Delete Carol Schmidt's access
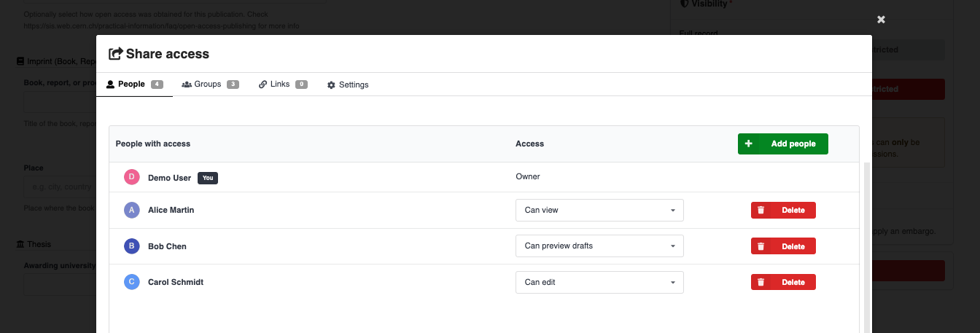The image size is (980, 333). [783, 282]
